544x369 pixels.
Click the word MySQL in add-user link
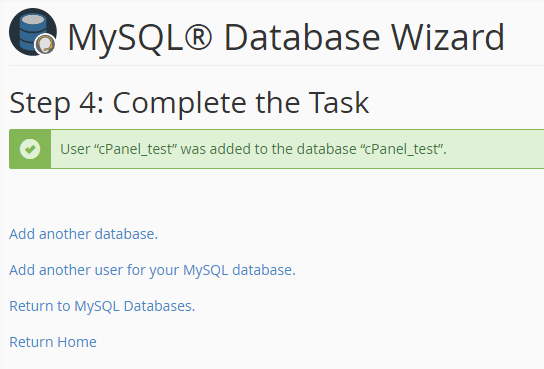(x=205, y=270)
